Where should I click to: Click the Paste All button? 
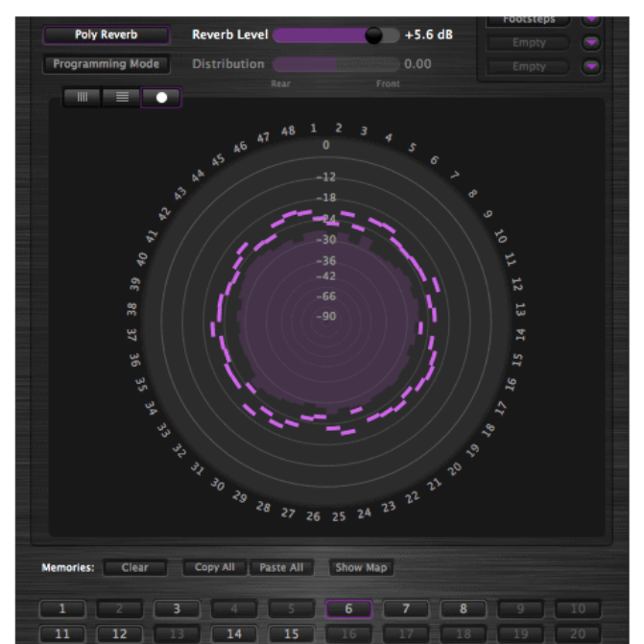(282, 567)
